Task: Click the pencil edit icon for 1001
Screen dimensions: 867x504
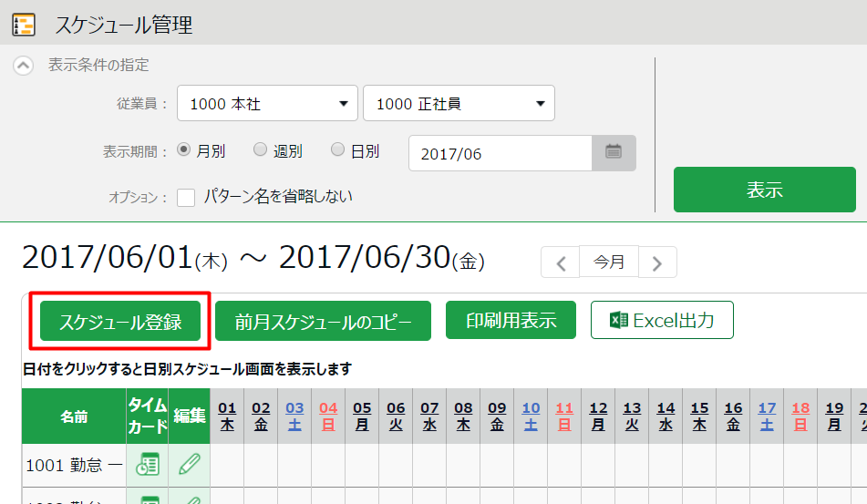Action: pyautogui.click(x=189, y=465)
